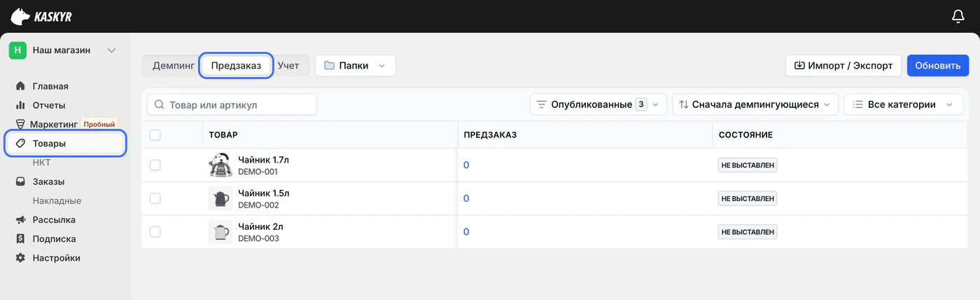The width and height of the screenshot is (980, 300).
Task: Click the sort arrows icon beside Сначала демпингующиеся
Action: [684, 104]
